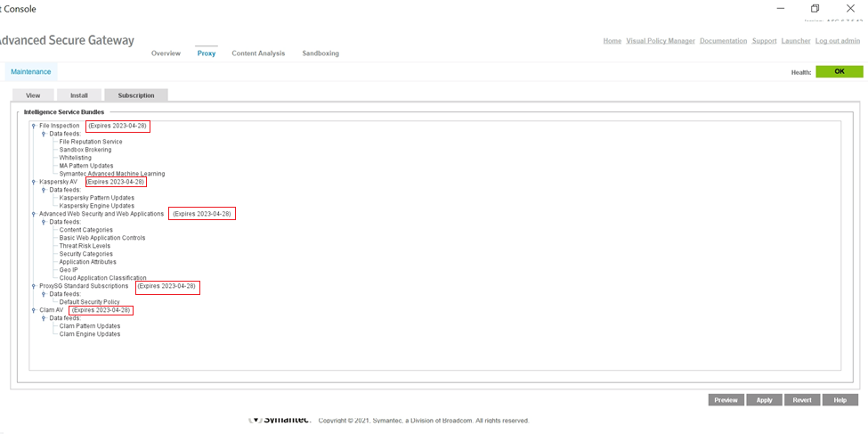Click the Intelligence Service Bundles heading

[x=64, y=112]
